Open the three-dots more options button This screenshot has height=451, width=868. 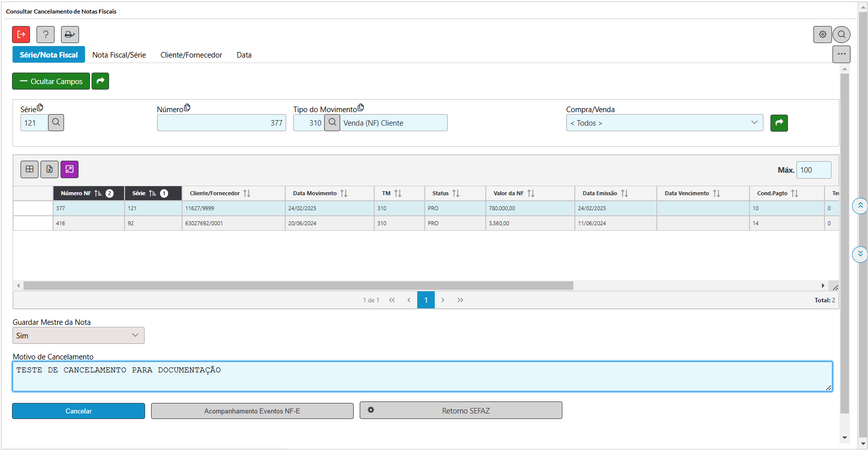coord(841,54)
